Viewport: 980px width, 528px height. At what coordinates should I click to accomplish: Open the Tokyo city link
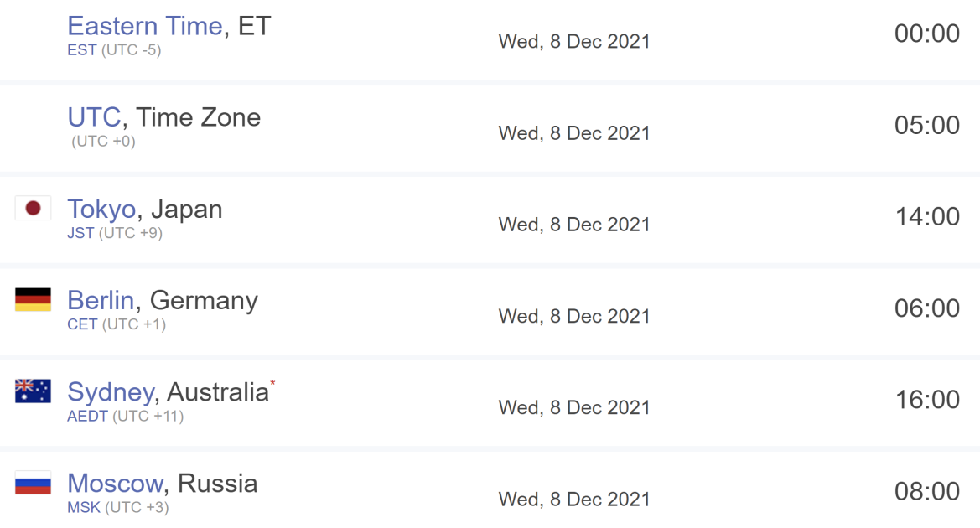[x=102, y=210]
